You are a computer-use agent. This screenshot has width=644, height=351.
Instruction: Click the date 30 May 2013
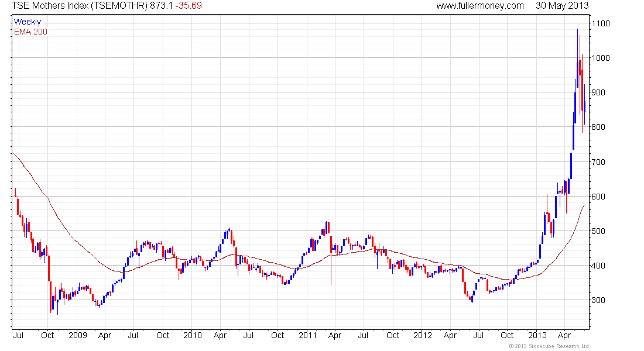(x=562, y=6)
